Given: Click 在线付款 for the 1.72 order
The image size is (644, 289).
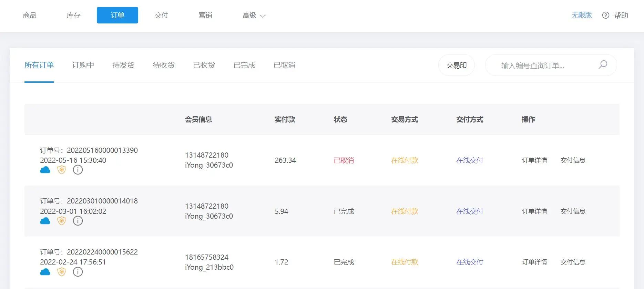Looking at the screenshot, I should [405, 262].
